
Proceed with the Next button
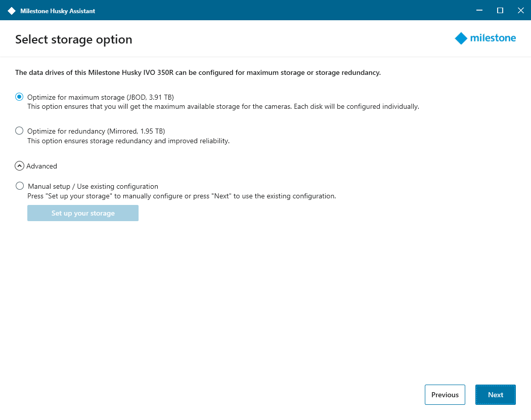click(495, 395)
